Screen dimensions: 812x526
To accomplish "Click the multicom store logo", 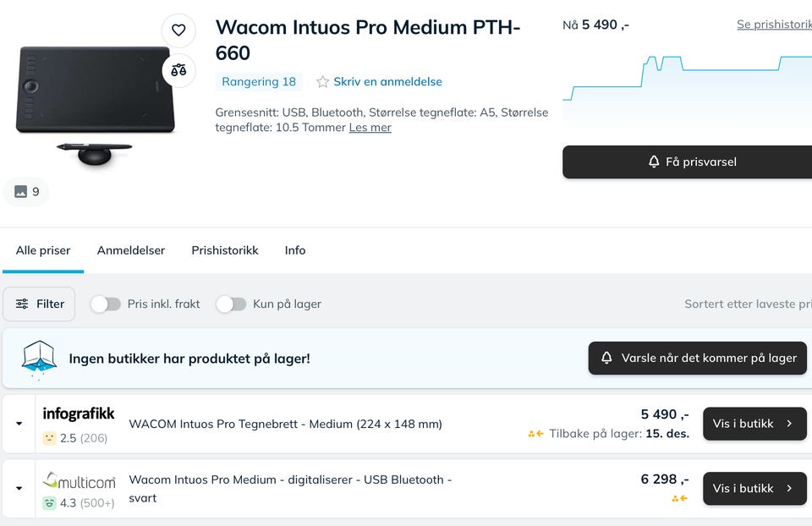I will [79, 481].
